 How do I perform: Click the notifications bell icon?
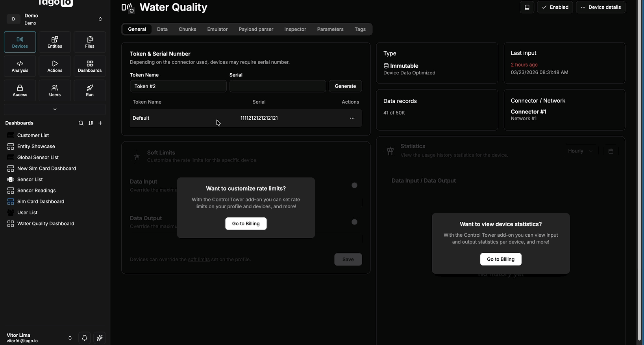point(85,338)
